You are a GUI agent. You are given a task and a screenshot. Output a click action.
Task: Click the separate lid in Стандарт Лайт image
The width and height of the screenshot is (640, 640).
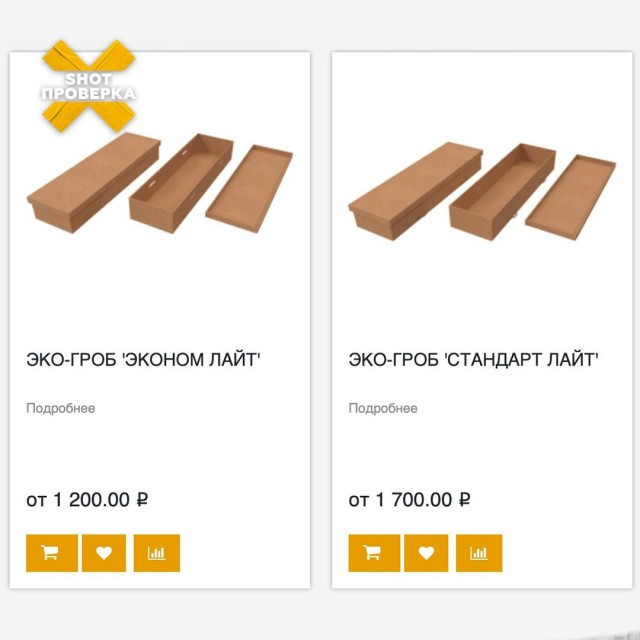pos(571,193)
